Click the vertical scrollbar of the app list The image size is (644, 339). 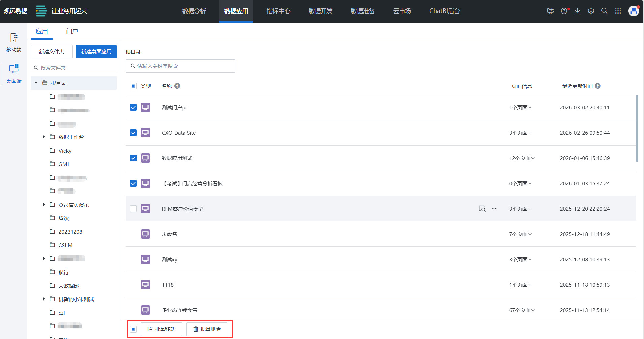tap(637, 128)
